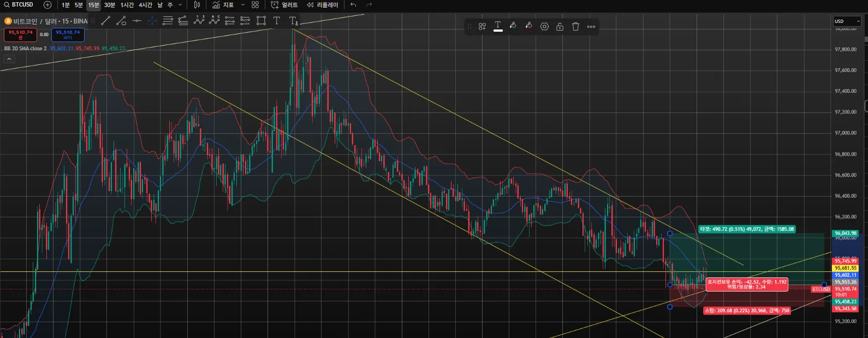
Task: Select the rectangle drawing tool
Action: (261, 21)
